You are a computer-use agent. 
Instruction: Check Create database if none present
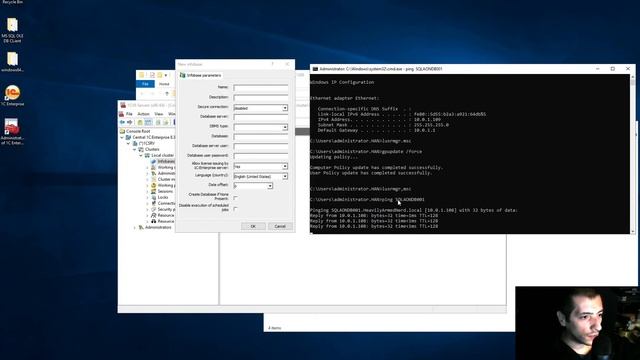pyautogui.click(x=236, y=198)
